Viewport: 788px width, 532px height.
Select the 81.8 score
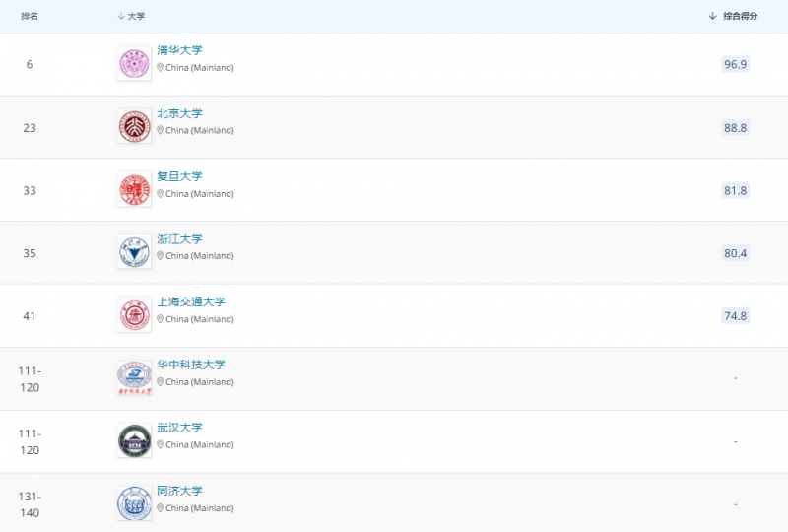click(x=735, y=190)
